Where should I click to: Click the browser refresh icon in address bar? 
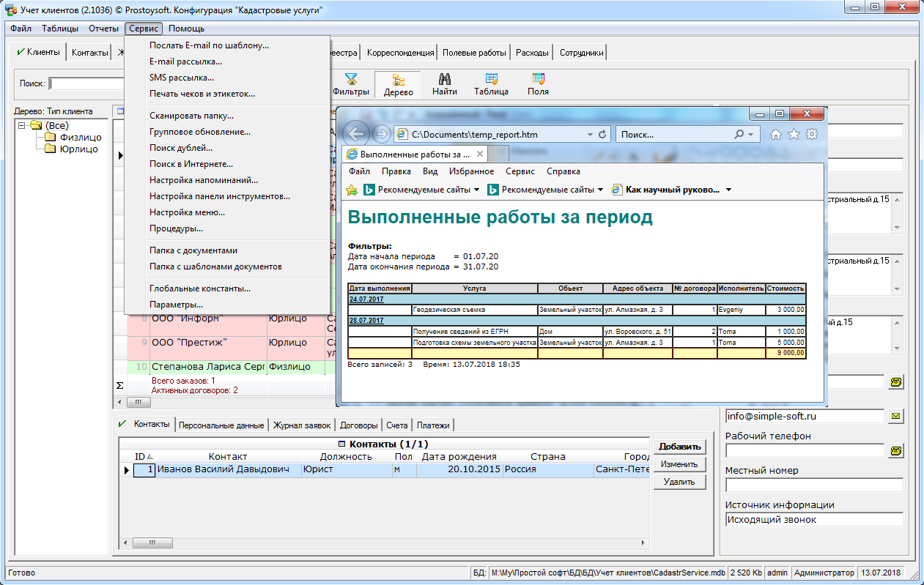coord(603,135)
